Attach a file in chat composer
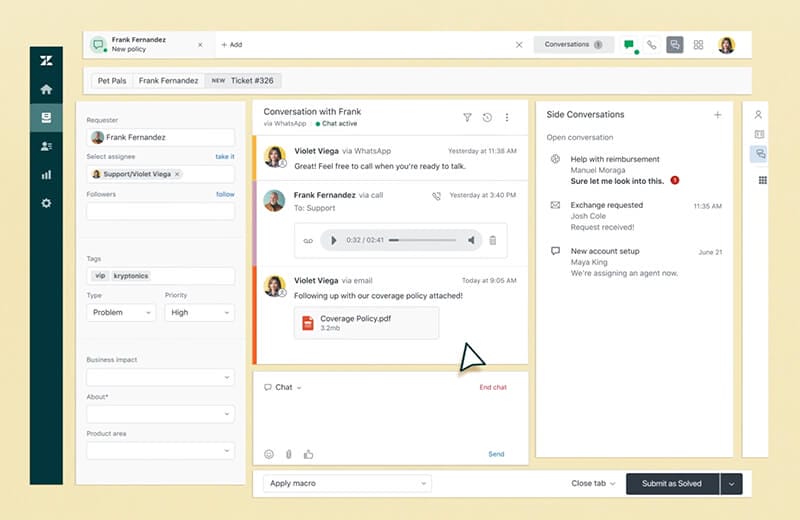Screen dimensions: 800x520 pos(289,454)
